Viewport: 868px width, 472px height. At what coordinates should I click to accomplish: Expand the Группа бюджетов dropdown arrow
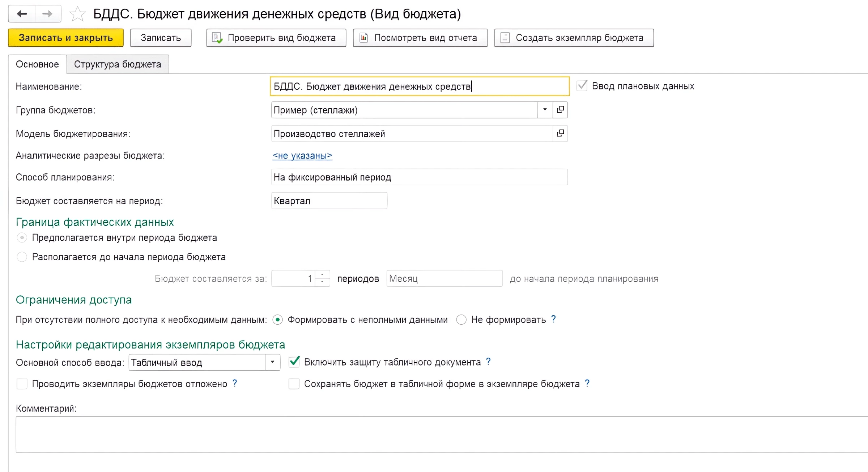tap(545, 110)
